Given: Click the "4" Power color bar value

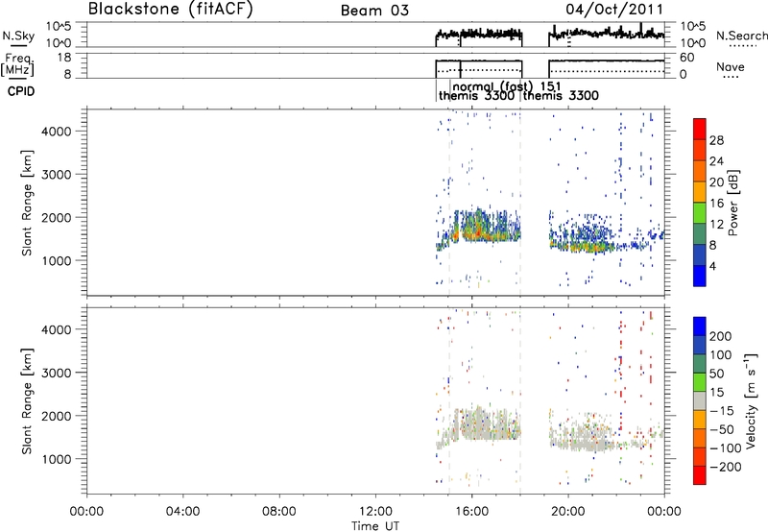Looking at the screenshot, I should 712,267.
